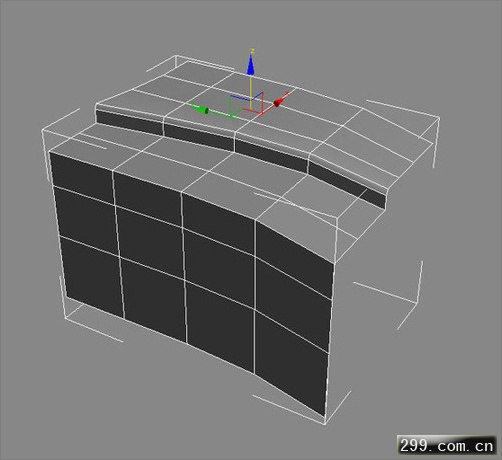This screenshot has width=502, height=460.
Task: Click the blue Z-axis arrow of the move gizmo
Action: 251,64
